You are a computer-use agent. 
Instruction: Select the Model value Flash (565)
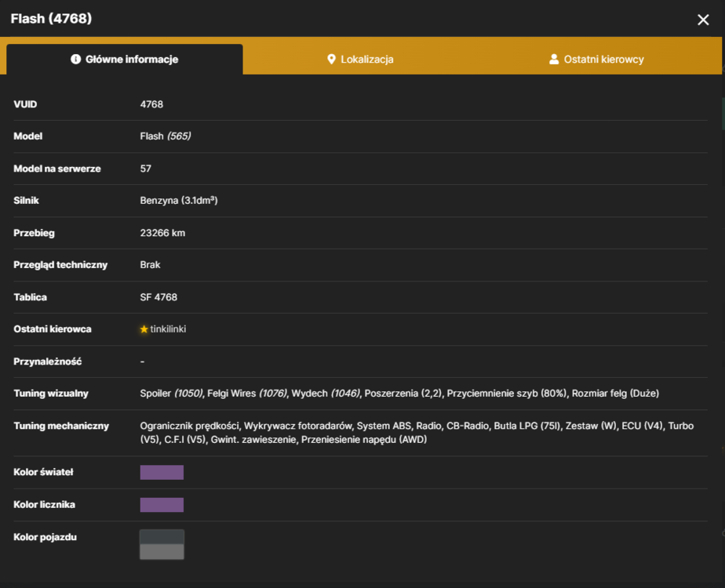pyautogui.click(x=166, y=136)
